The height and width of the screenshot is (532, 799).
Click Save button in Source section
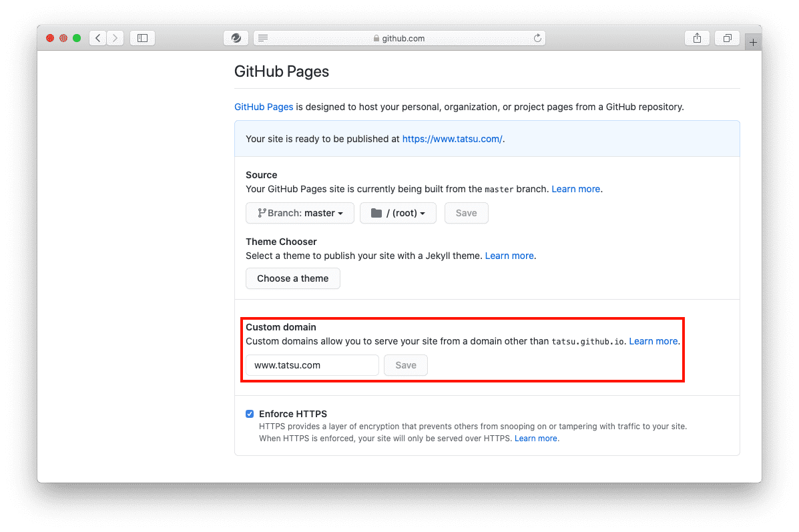point(467,213)
